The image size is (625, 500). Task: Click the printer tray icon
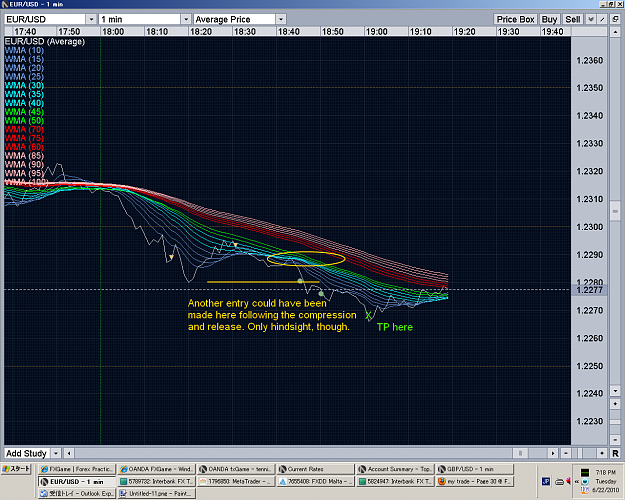pos(559,482)
